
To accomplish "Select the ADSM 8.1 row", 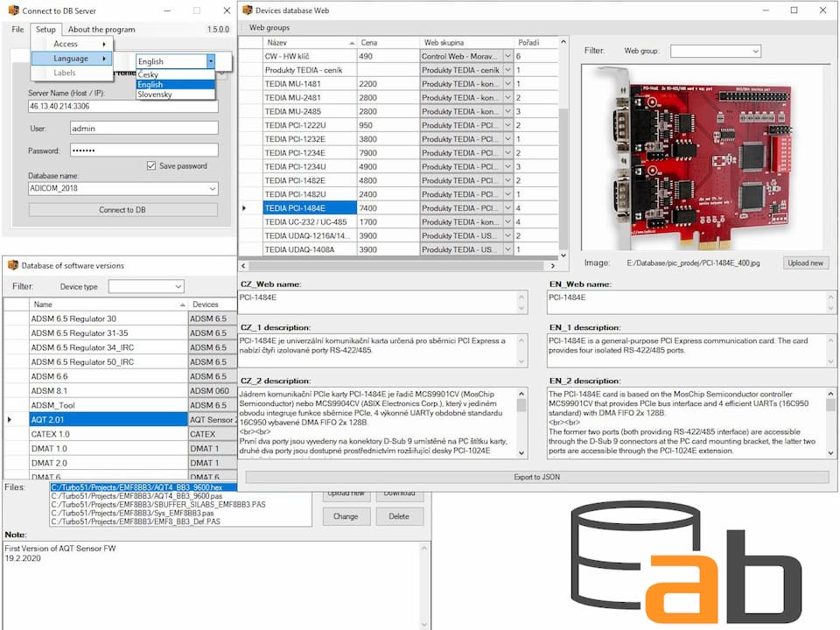I will click(120, 391).
